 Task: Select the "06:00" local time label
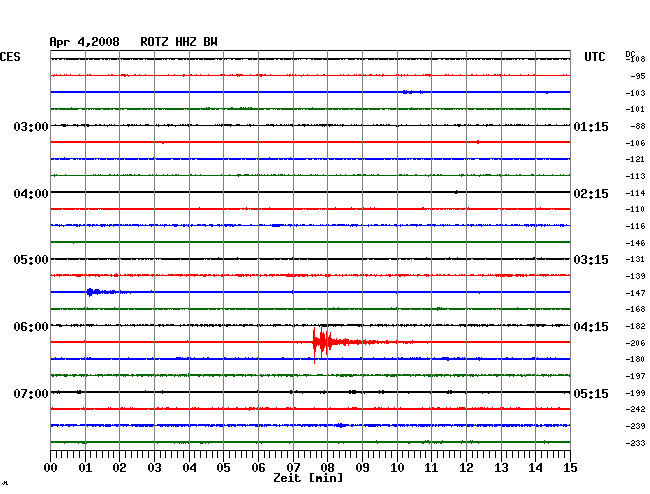click(x=31, y=327)
